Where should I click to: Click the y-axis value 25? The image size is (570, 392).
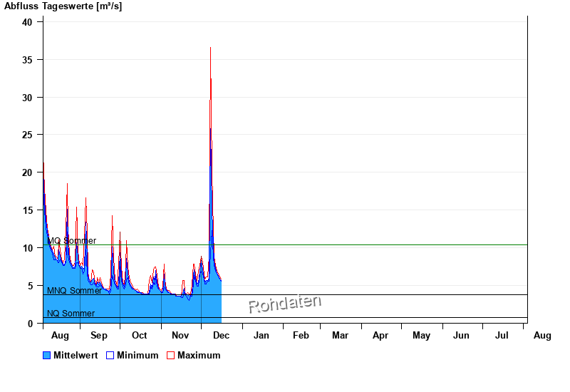point(27,135)
